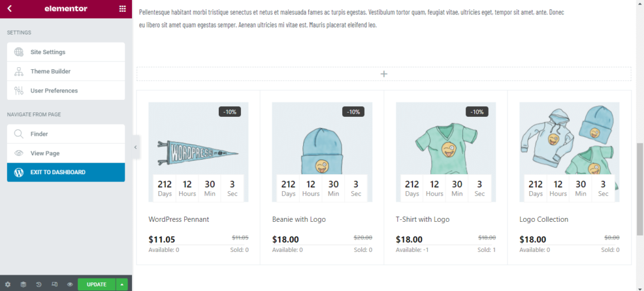Screen dimensions: 644x291
Task: Collapse the Elementor side panel with arrow handle
Action: [x=135, y=147]
